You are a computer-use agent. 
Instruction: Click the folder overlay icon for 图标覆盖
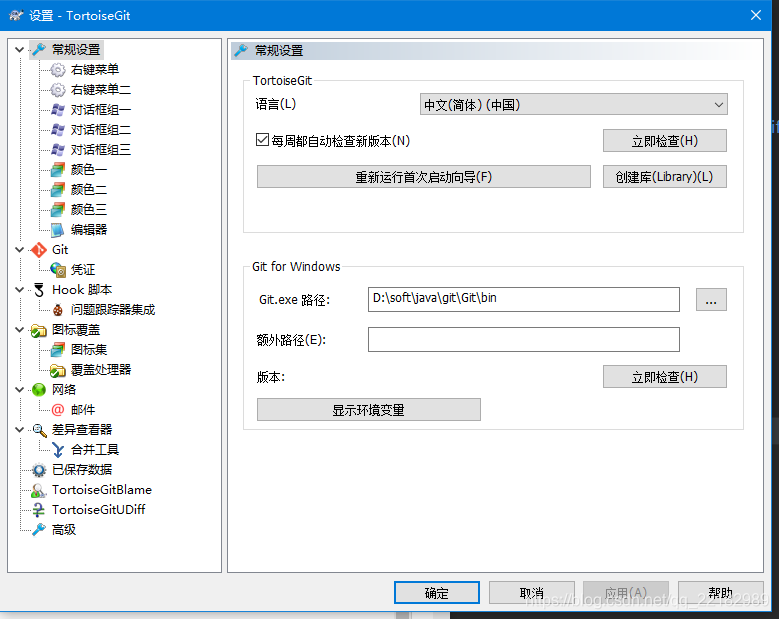tap(39, 330)
